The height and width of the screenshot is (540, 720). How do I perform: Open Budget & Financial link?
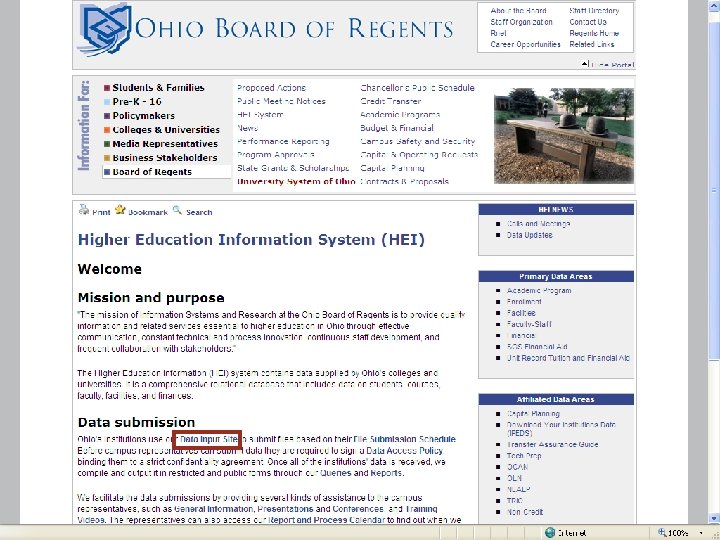pyautogui.click(x=397, y=128)
